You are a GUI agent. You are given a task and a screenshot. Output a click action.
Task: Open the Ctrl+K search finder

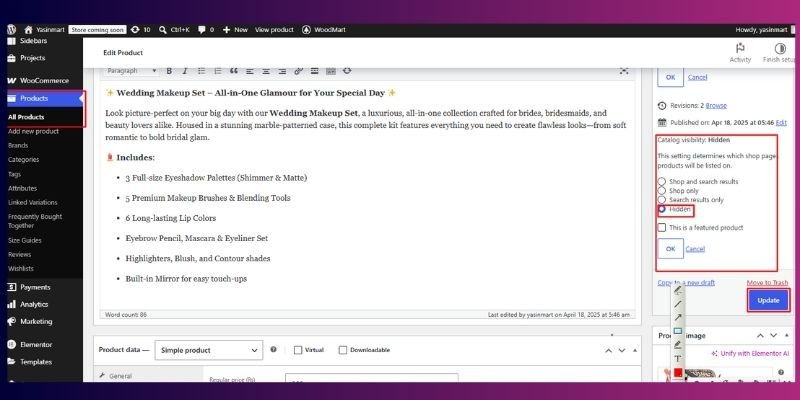(x=174, y=30)
